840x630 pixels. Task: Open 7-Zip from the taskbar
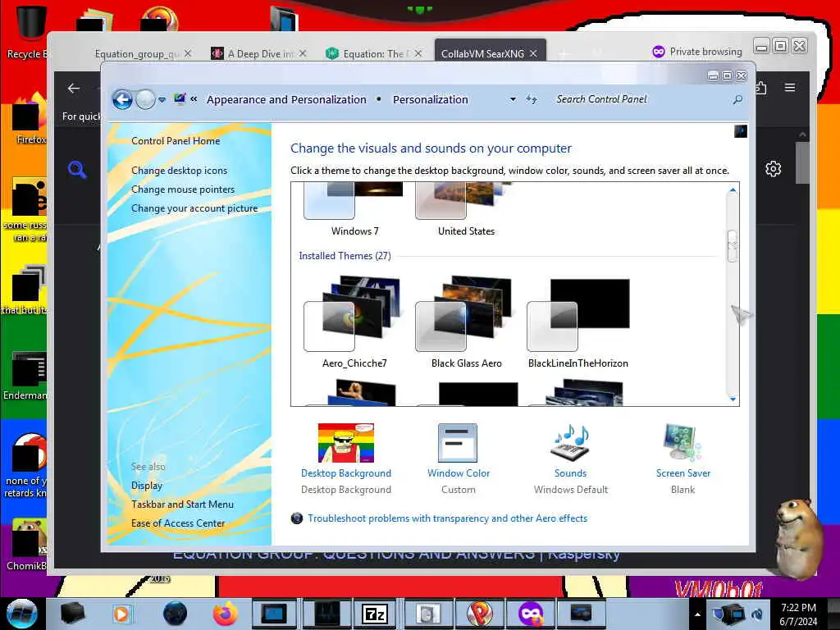374,614
